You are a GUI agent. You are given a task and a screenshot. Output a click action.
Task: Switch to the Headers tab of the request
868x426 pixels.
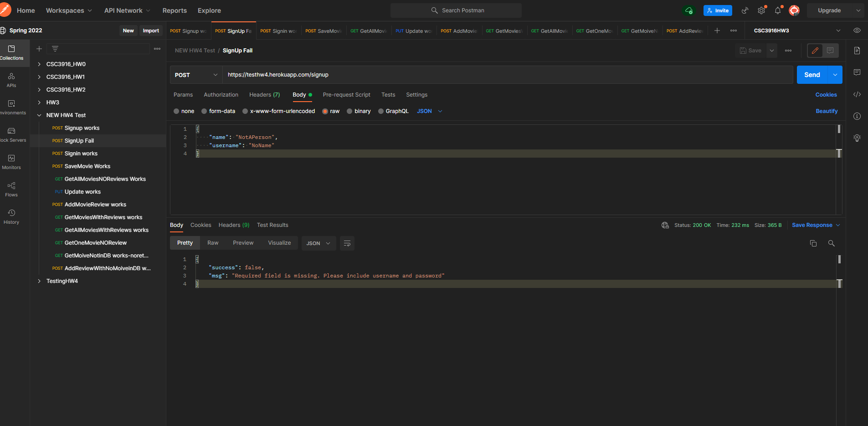264,94
